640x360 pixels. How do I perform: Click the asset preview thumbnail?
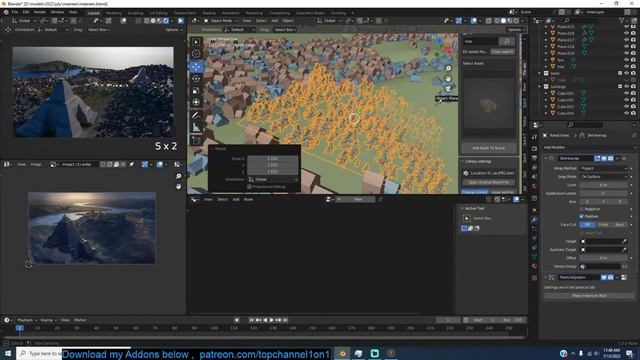pyautogui.click(x=488, y=105)
